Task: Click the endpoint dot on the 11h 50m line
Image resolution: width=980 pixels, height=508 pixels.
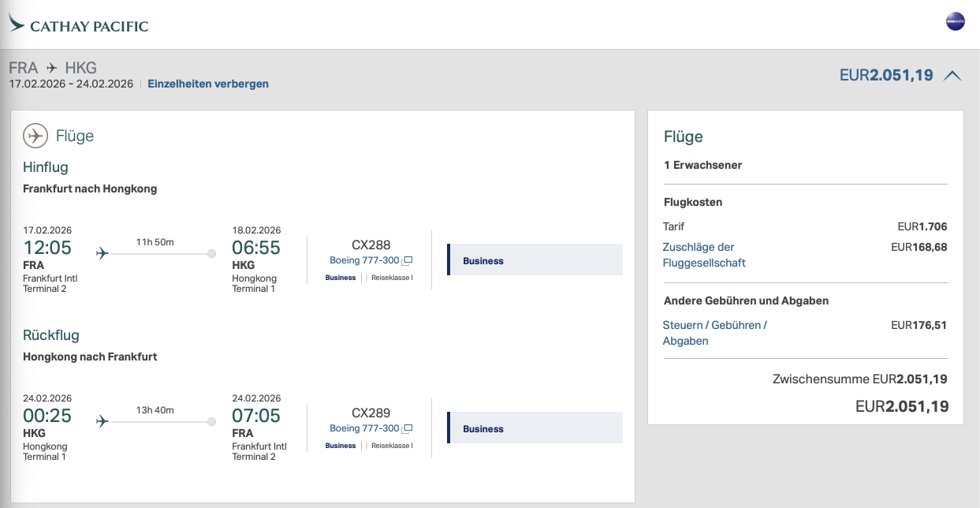Action: click(x=211, y=253)
